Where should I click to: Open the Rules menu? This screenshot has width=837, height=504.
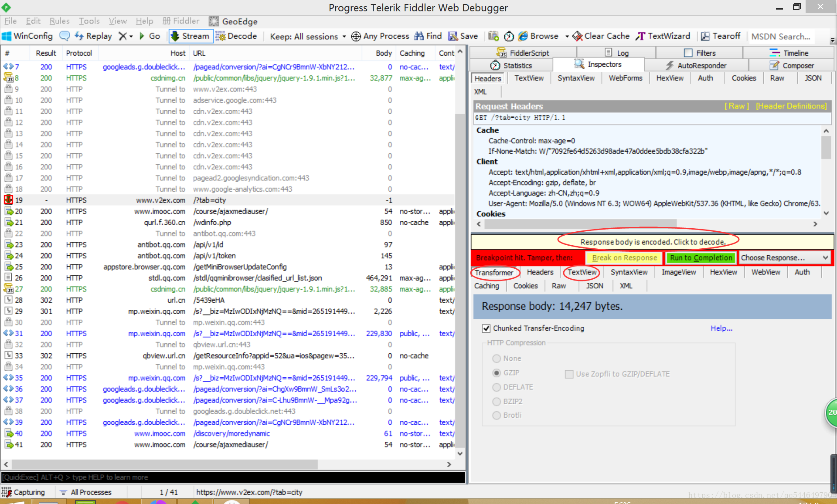(x=59, y=21)
